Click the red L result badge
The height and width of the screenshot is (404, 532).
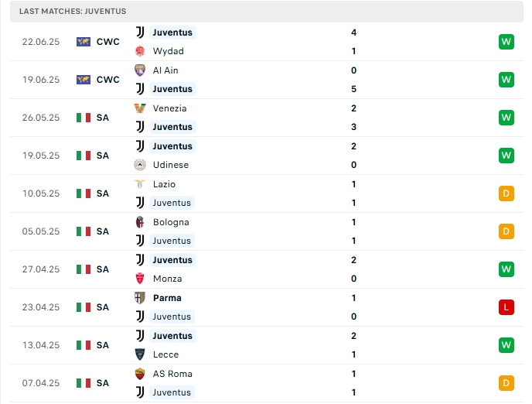click(x=506, y=307)
